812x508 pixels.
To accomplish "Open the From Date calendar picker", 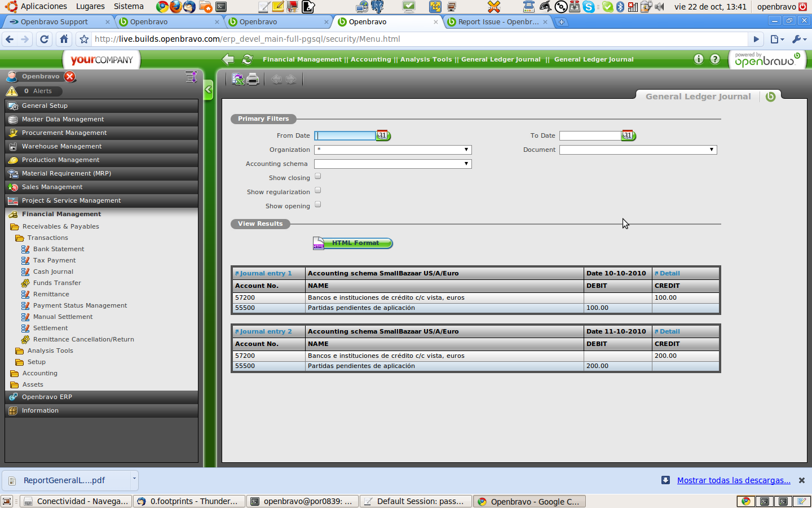I will click(383, 135).
